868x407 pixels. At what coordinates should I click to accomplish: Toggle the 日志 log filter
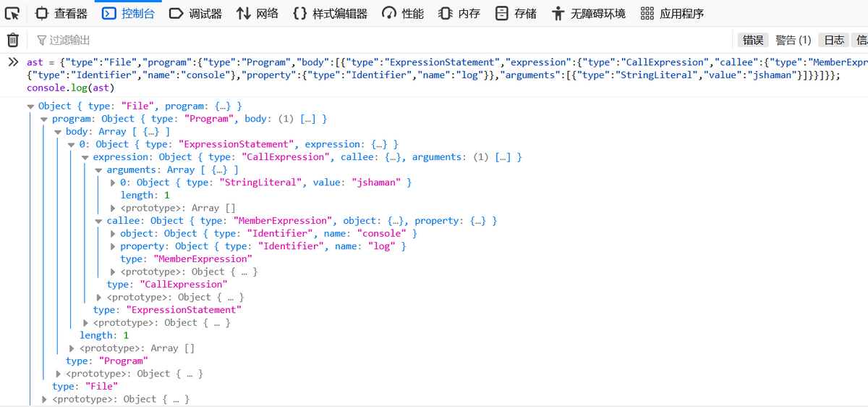pos(834,40)
